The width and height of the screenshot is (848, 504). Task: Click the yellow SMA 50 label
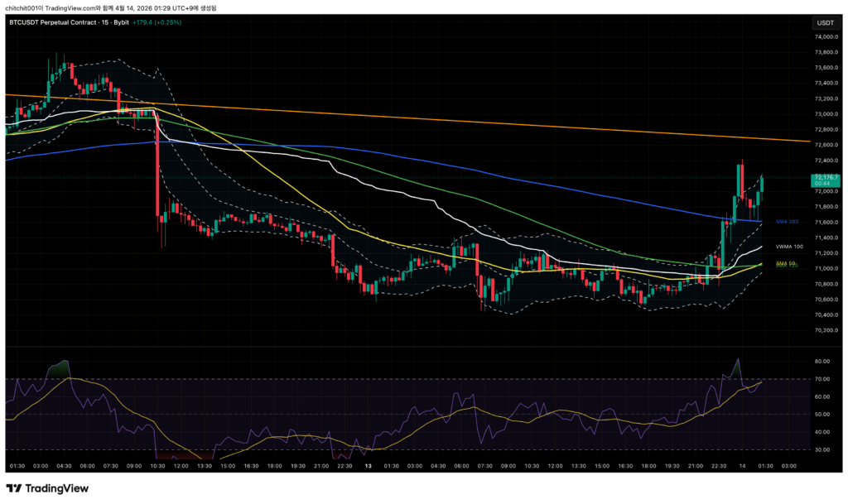785,263
